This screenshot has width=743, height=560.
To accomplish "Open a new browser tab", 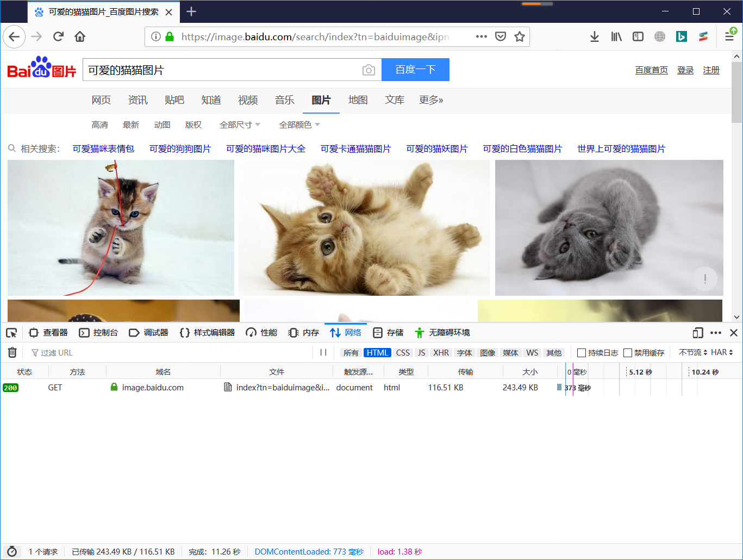I will pyautogui.click(x=191, y=11).
